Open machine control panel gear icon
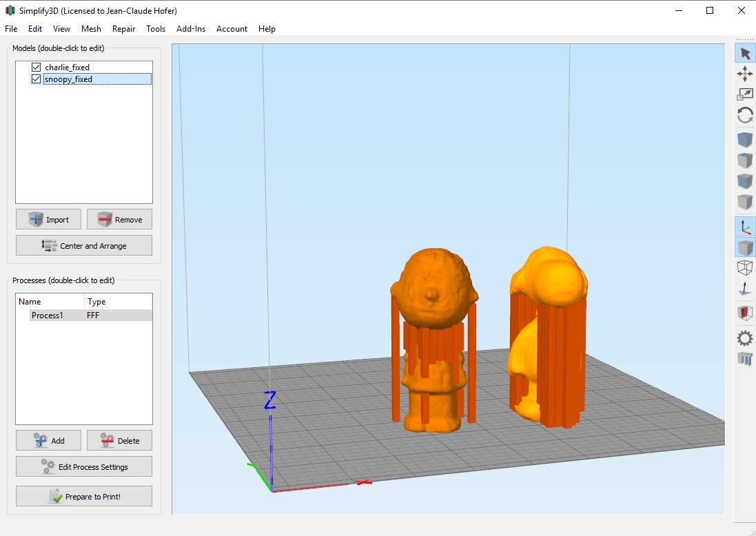The width and height of the screenshot is (756, 536). tap(745, 338)
